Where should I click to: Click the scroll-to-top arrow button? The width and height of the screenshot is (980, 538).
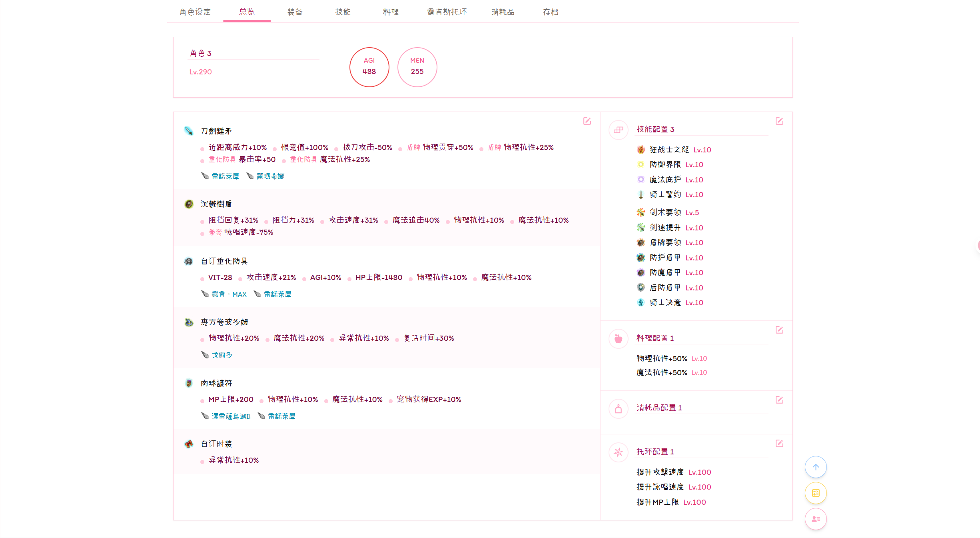coord(816,467)
